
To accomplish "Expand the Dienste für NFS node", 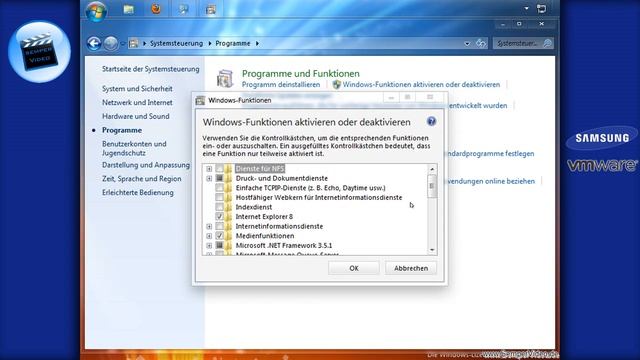I will (209, 169).
